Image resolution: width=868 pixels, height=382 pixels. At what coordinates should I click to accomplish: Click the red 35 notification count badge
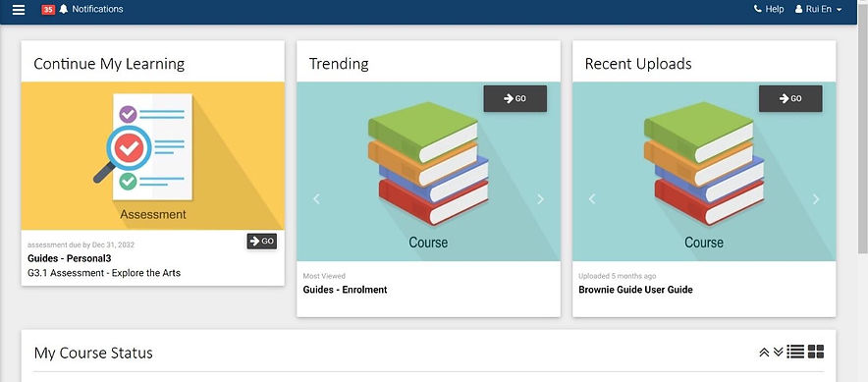tap(48, 10)
